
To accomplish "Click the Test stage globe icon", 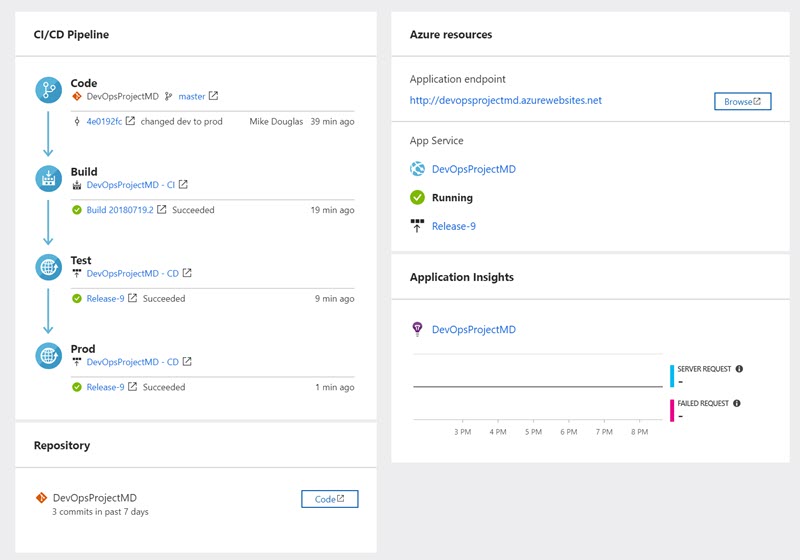I will [48, 267].
